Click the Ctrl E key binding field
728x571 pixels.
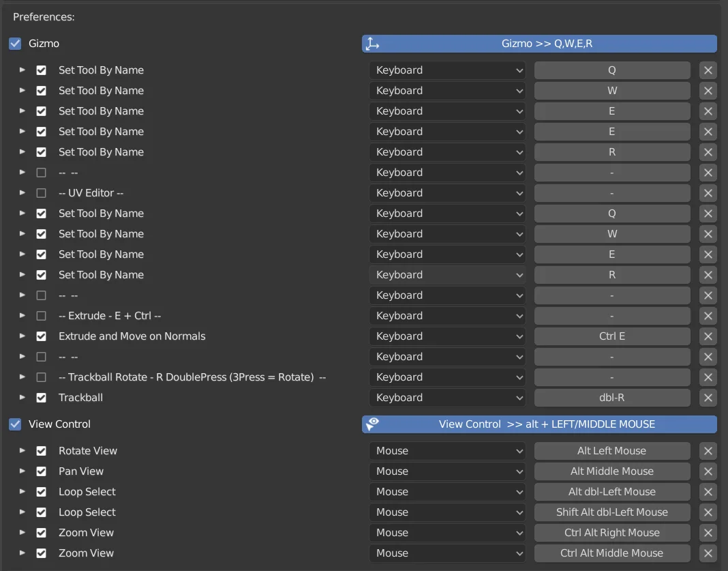pos(611,336)
